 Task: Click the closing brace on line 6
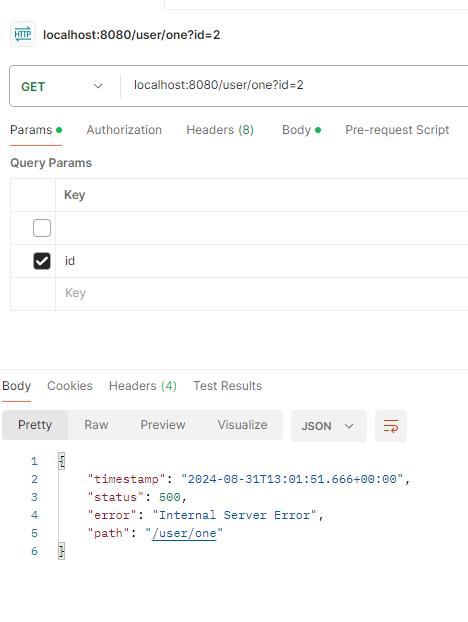click(x=61, y=551)
